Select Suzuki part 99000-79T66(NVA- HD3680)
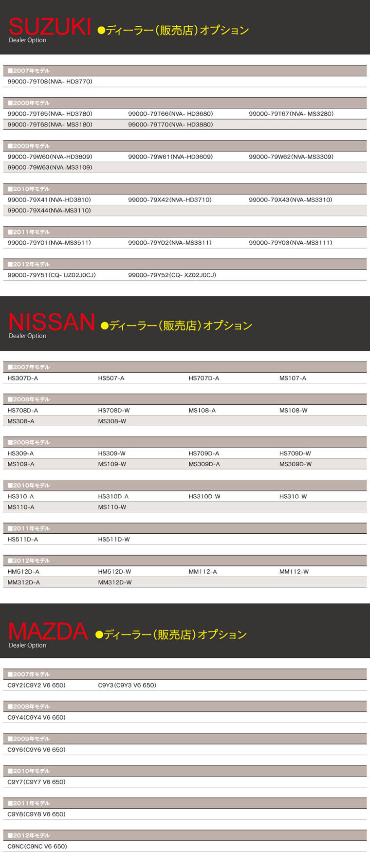The width and height of the screenshot is (370, 868). point(170,114)
